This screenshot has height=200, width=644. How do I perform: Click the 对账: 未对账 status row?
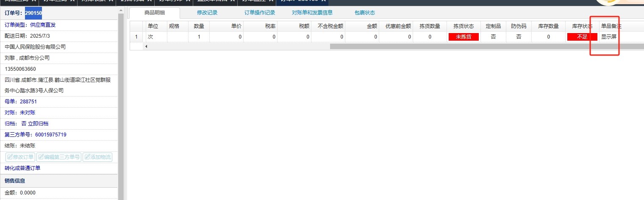tap(58, 113)
